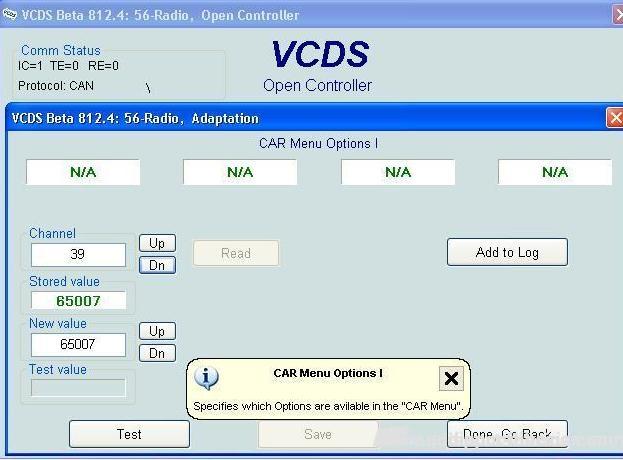This screenshot has height=460, width=623.
Task: Click the VCDS application icon in title bar
Action: coord(10,15)
